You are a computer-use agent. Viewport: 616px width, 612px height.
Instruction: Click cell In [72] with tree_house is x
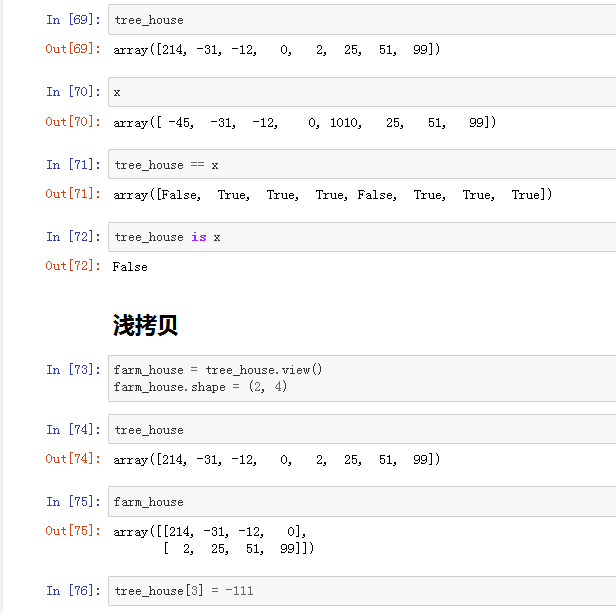pyautogui.click(x=362, y=237)
